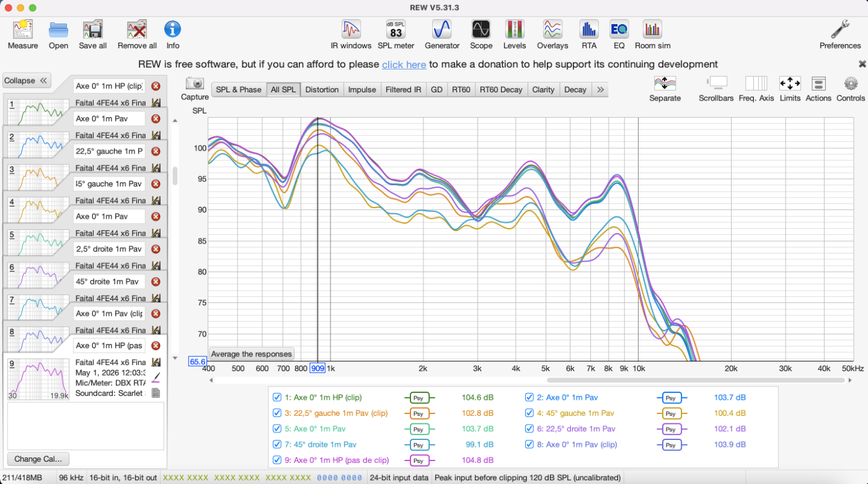Uncheck trace 1: Axe 0° 1m HP (clip)
868x484 pixels.
(277, 397)
